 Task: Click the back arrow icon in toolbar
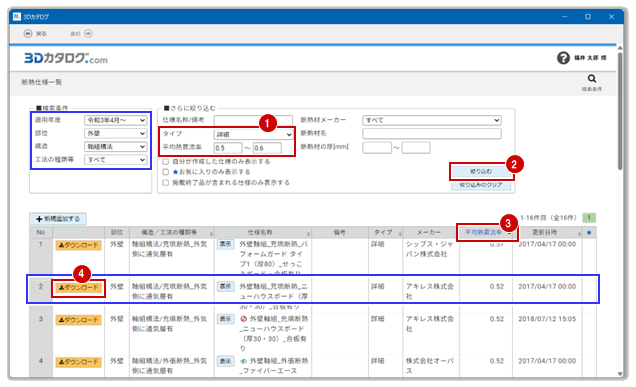(x=28, y=34)
